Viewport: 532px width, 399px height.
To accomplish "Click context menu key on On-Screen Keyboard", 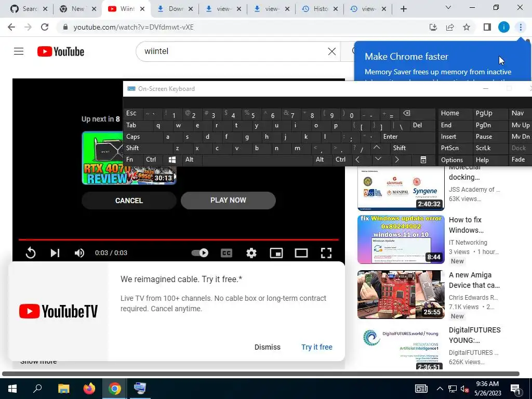I will click(x=423, y=160).
